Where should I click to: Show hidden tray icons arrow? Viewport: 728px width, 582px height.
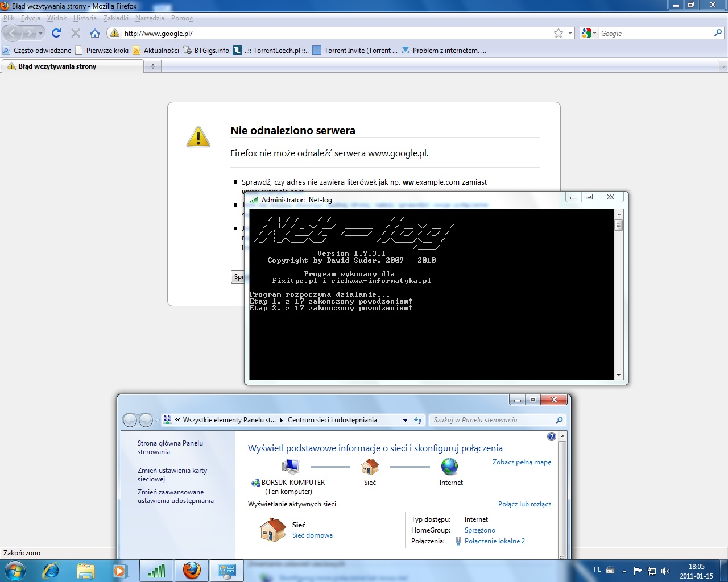[x=624, y=571]
